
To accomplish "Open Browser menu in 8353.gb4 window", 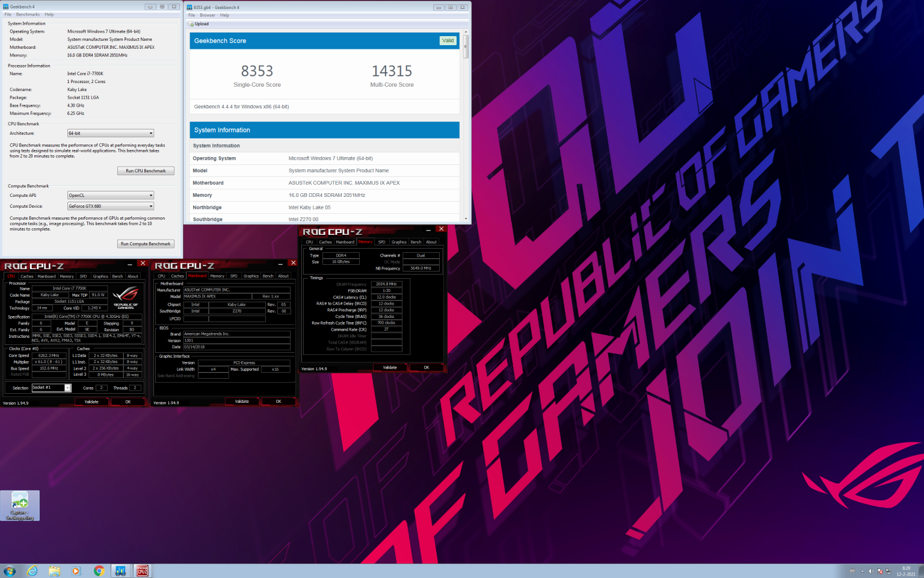I will 208,15.
